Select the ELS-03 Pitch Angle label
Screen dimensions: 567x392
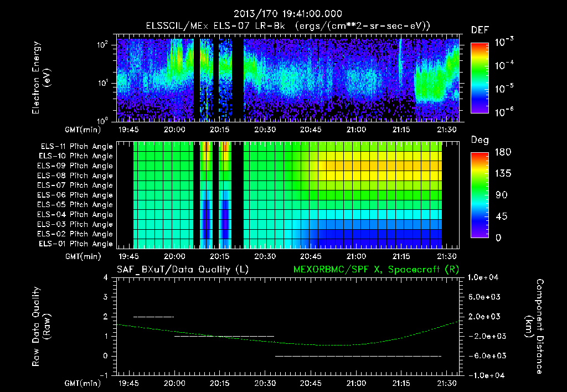(x=75, y=225)
